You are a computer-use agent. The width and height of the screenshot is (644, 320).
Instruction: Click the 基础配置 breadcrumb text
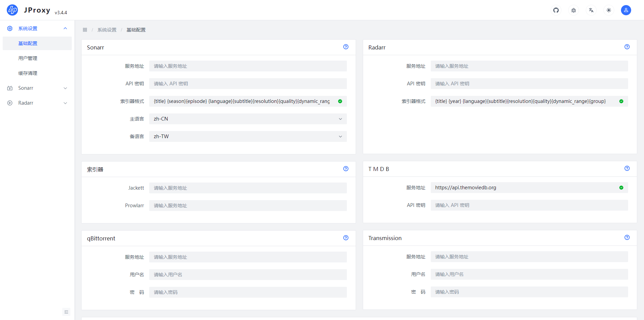136,30
